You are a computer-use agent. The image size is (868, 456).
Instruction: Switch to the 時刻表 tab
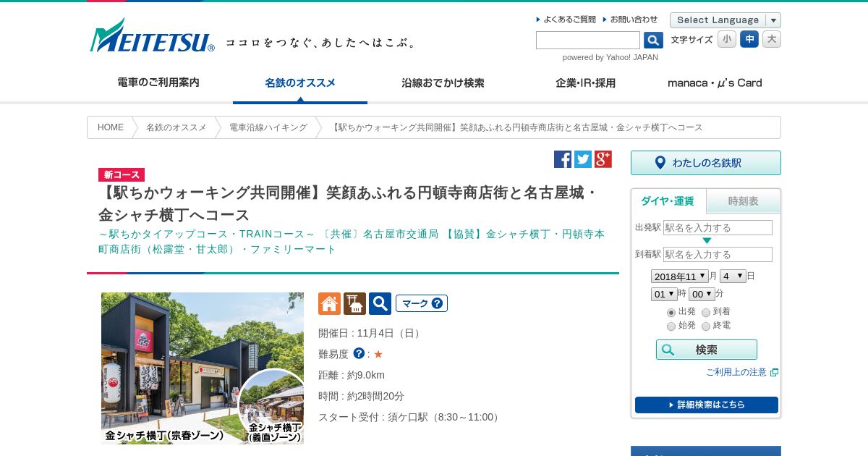point(744,201)
